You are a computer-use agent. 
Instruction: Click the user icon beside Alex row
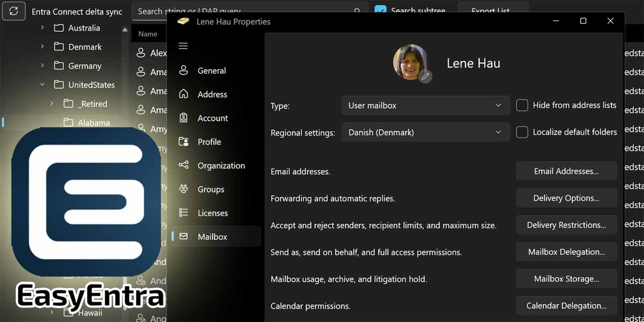[141, 53]
